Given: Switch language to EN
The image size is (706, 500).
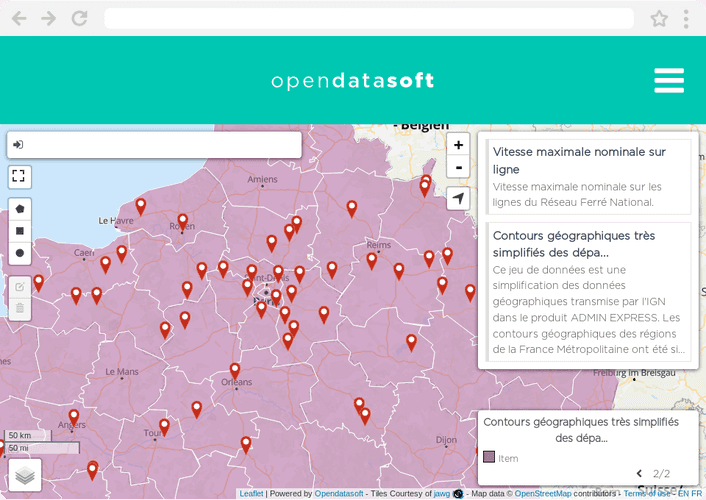Looking at the screenshot, I should coord(683,494).
